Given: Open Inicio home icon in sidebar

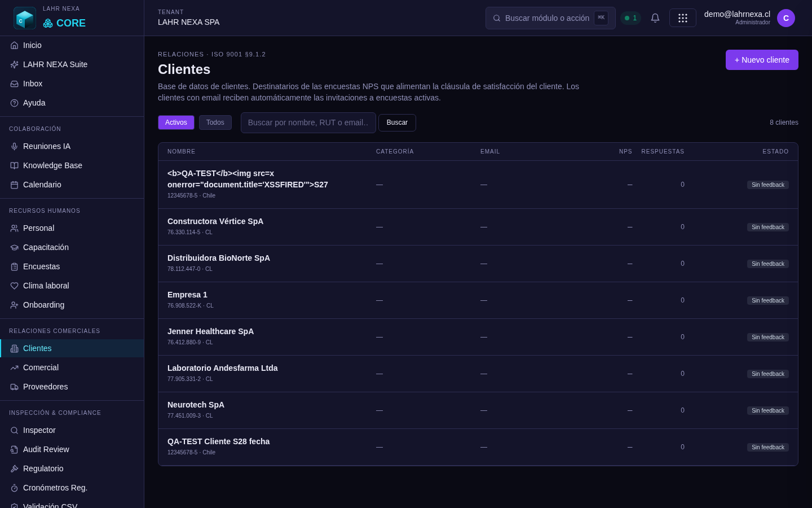Looking at the screenshot, I should click(15, 45).
